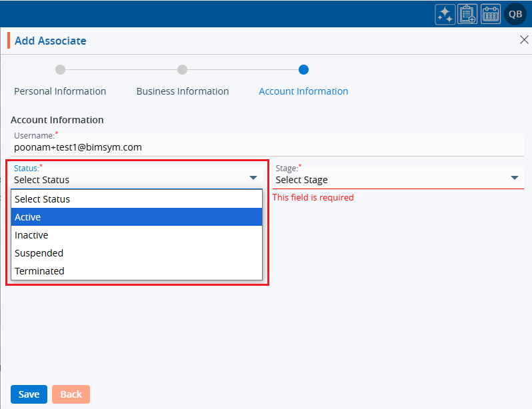Open the calendar icon in header

tap(491, 14)
